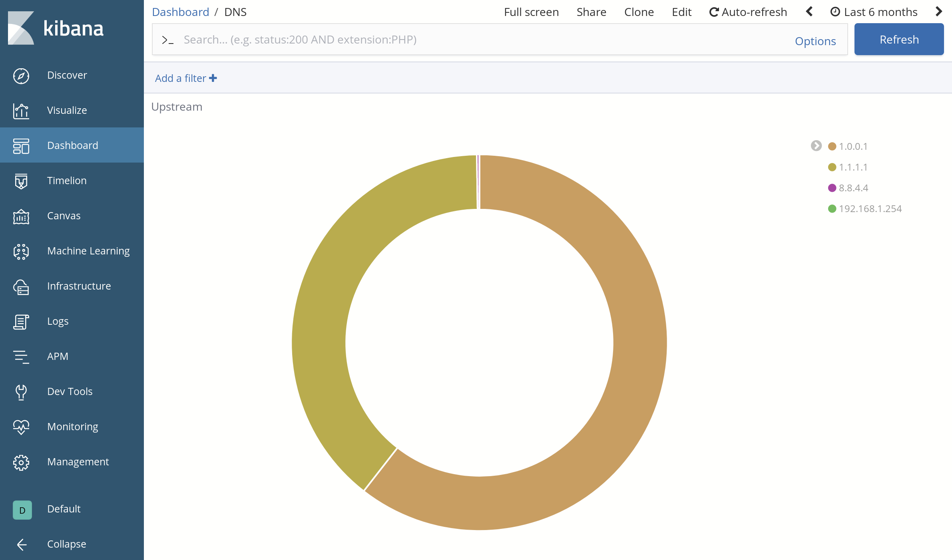Open search Options
Viewport: 952px width, 560px height.
815,41
